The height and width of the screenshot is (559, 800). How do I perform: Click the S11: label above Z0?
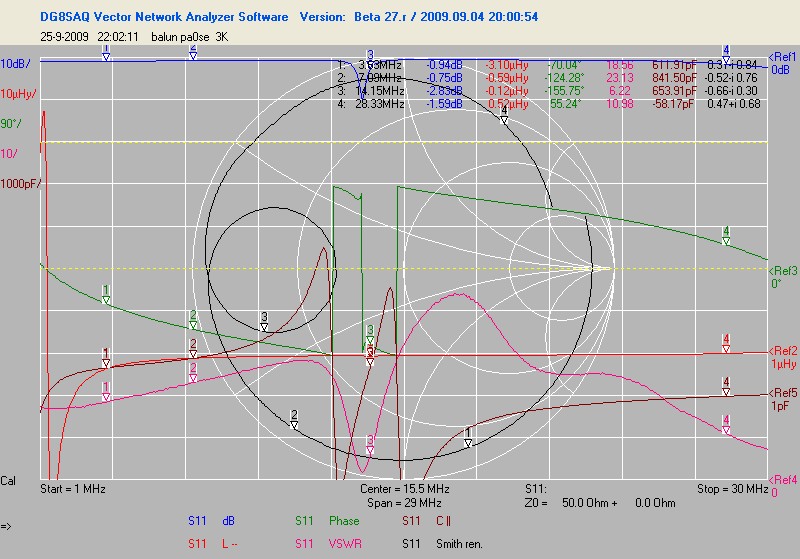coord(536,489)
